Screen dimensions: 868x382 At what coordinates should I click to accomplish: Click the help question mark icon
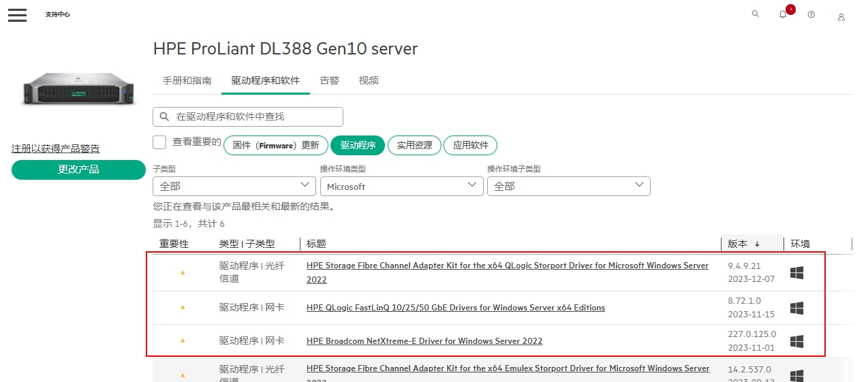pos(811,14)
